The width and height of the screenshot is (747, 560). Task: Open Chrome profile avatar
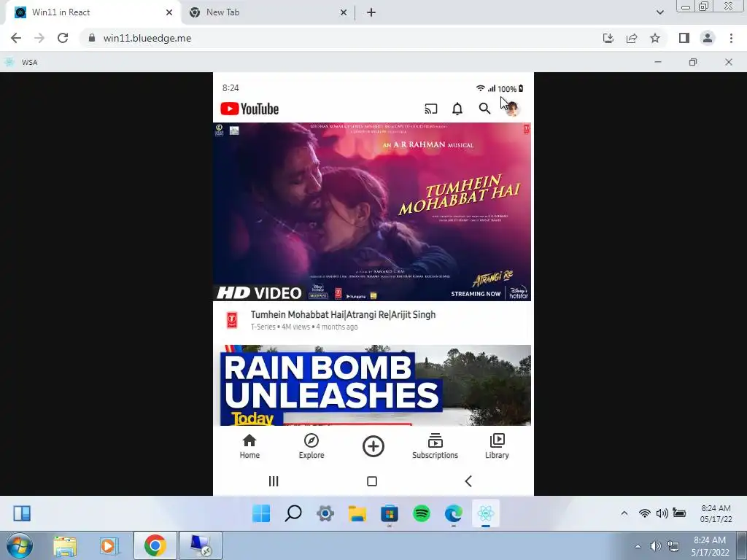point(708,38)
